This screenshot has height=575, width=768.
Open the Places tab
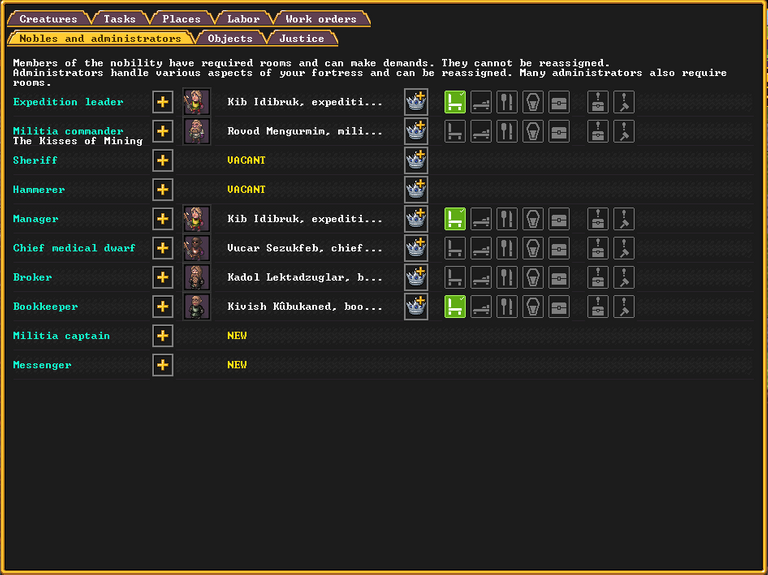click(182, 19)
